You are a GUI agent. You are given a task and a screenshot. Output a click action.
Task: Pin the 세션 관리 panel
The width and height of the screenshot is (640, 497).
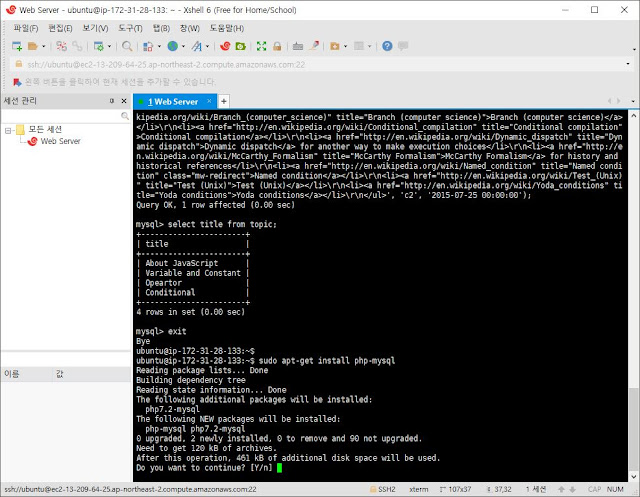click(x=112, y=101)
